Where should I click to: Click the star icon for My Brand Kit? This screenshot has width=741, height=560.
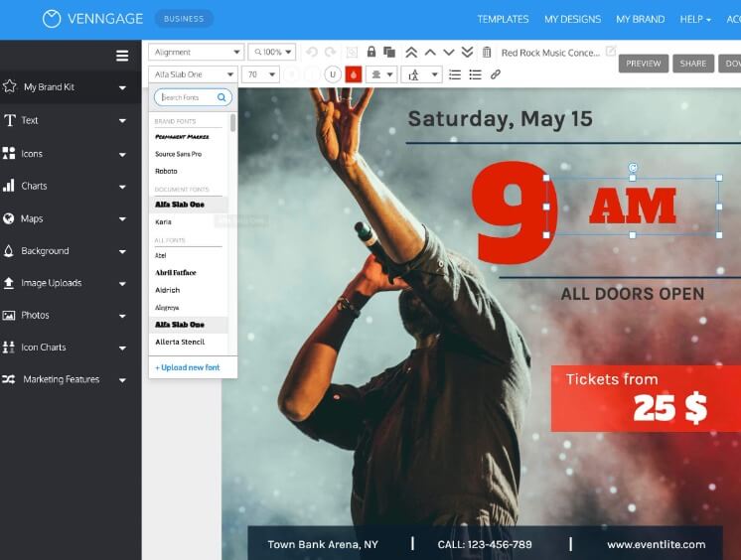click(10, 86)
